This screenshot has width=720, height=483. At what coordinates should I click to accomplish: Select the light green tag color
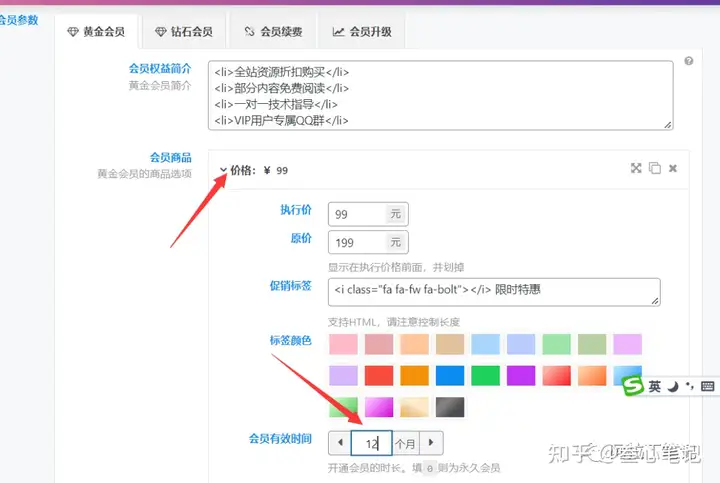pyautogui.click(x=557, y=344)
